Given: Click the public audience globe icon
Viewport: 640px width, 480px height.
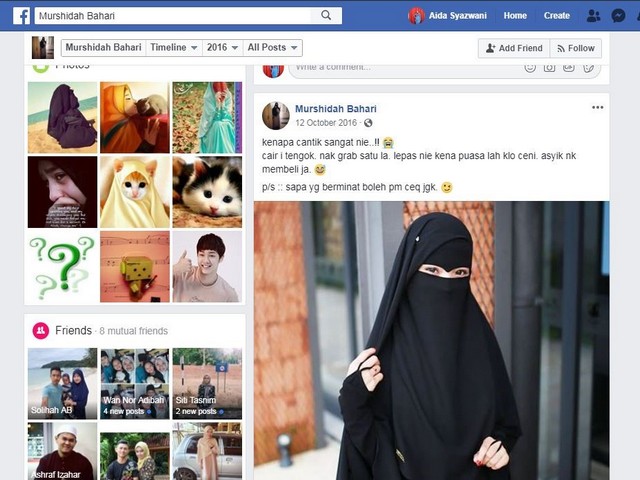Looking at the screenshot, I should [368, 123].
